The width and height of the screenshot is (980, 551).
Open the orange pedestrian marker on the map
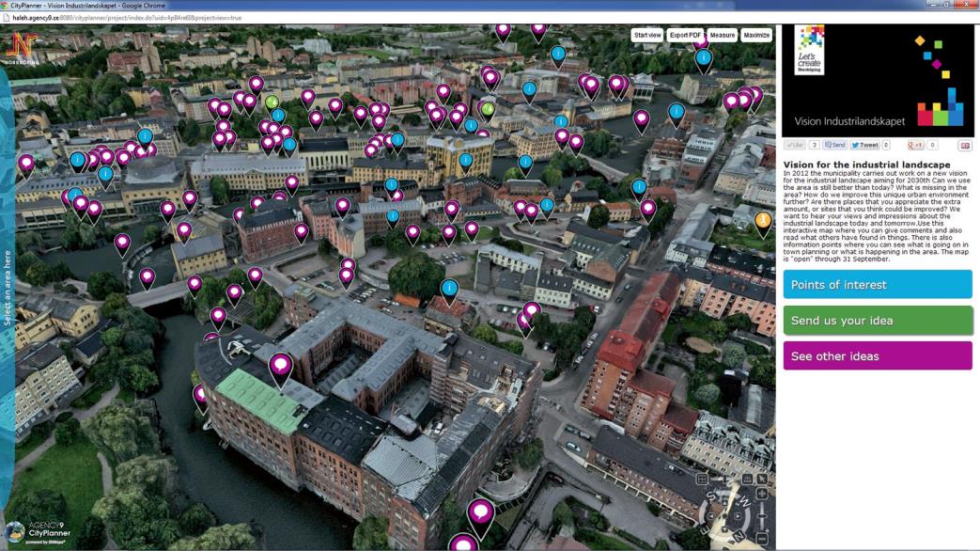763,221
